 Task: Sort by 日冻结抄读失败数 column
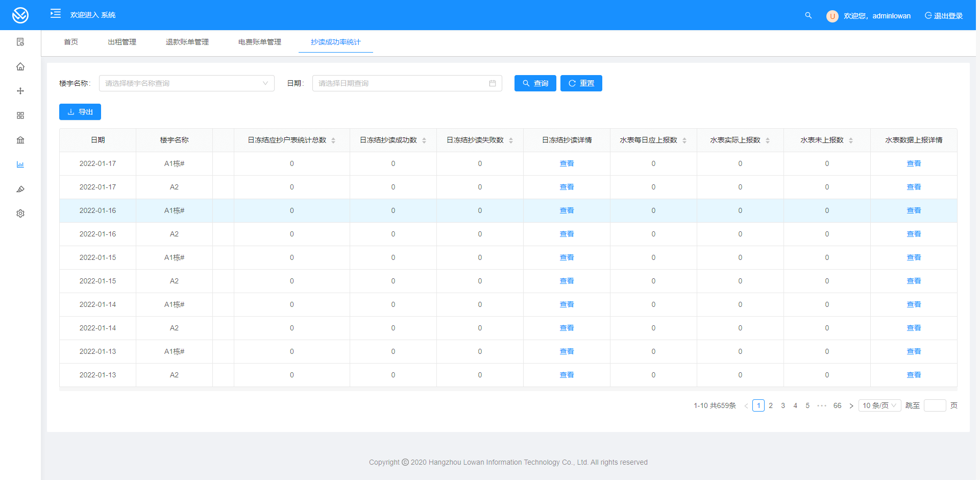(x=511, y=140)
